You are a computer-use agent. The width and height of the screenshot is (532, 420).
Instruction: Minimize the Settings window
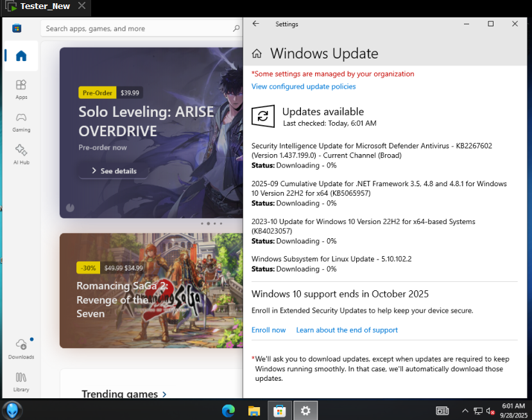[467, 24]
